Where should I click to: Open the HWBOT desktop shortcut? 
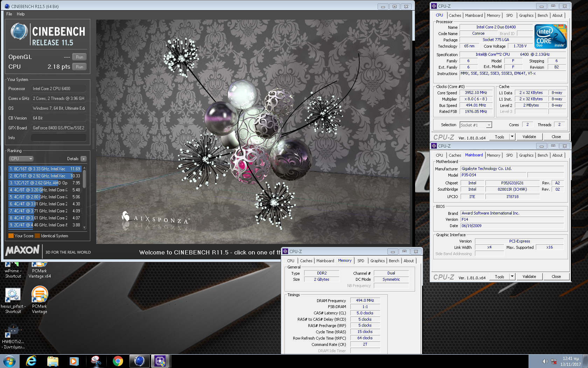[13, 337]
